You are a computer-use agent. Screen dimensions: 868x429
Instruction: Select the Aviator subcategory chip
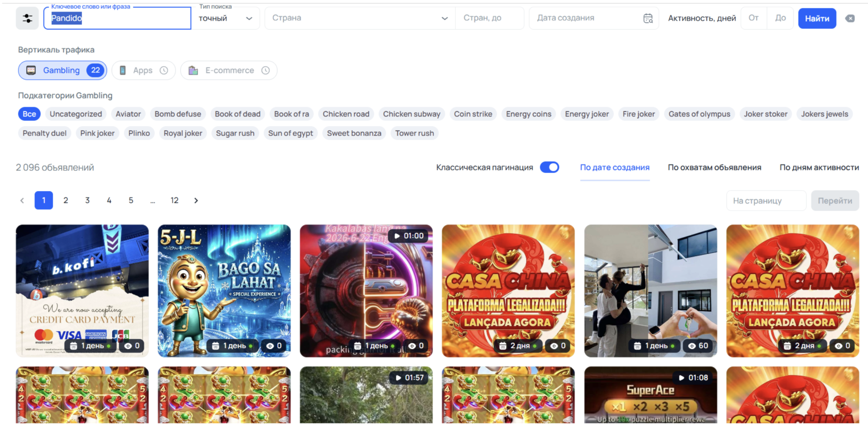(x=128, y=114)
